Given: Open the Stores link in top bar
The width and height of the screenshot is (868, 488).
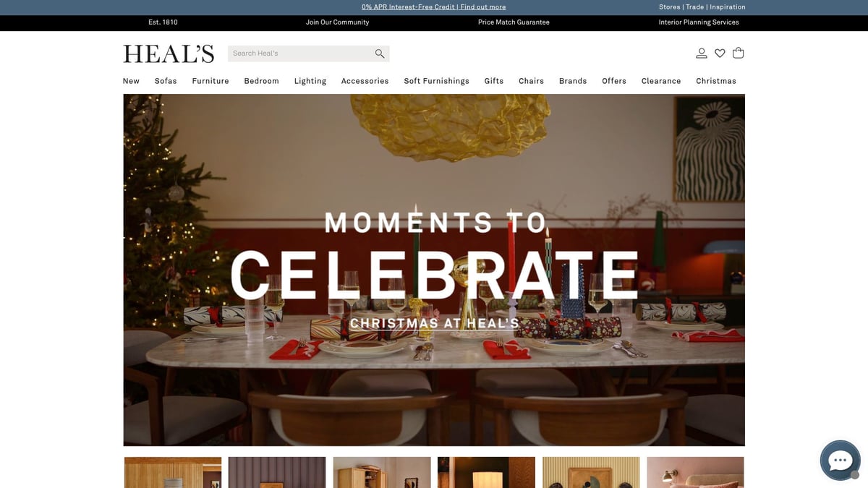Looking at the screenshot, I should pyautogui.click(x=670, y=7).
